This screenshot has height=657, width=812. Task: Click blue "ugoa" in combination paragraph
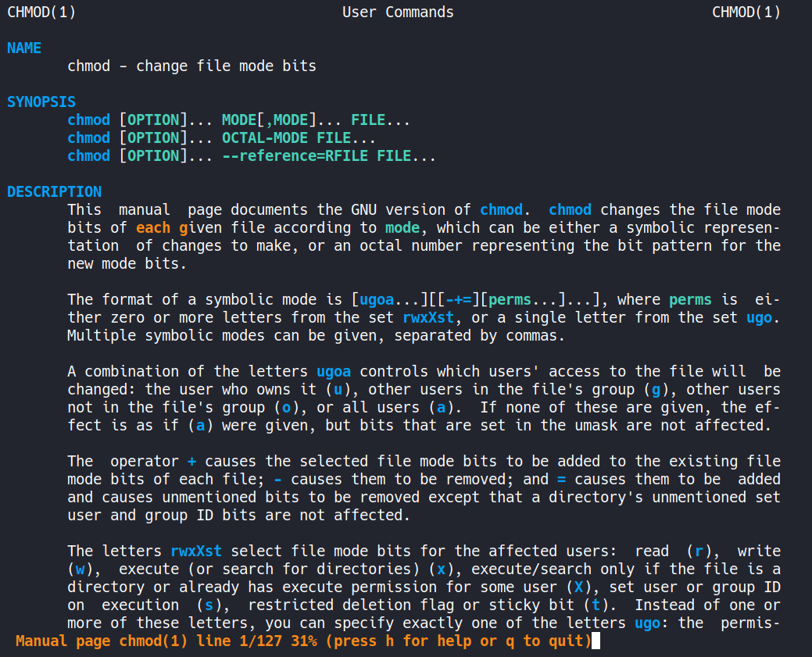pyautogui.click(x=334, y=371)
